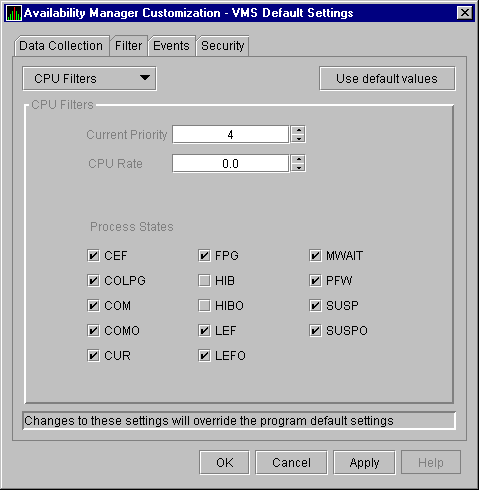Open the Events tab
The height and width of the screenshot is (490, 479).
pos(171,46)
